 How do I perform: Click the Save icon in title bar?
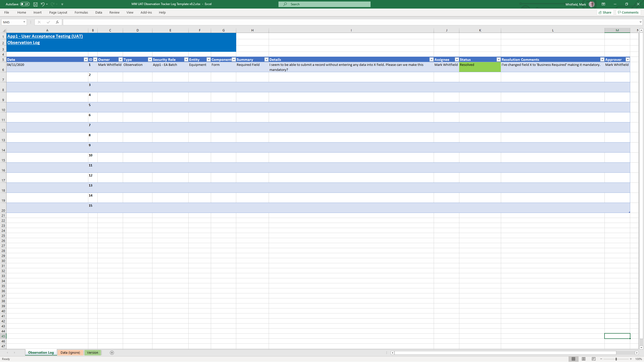[35, 4]
